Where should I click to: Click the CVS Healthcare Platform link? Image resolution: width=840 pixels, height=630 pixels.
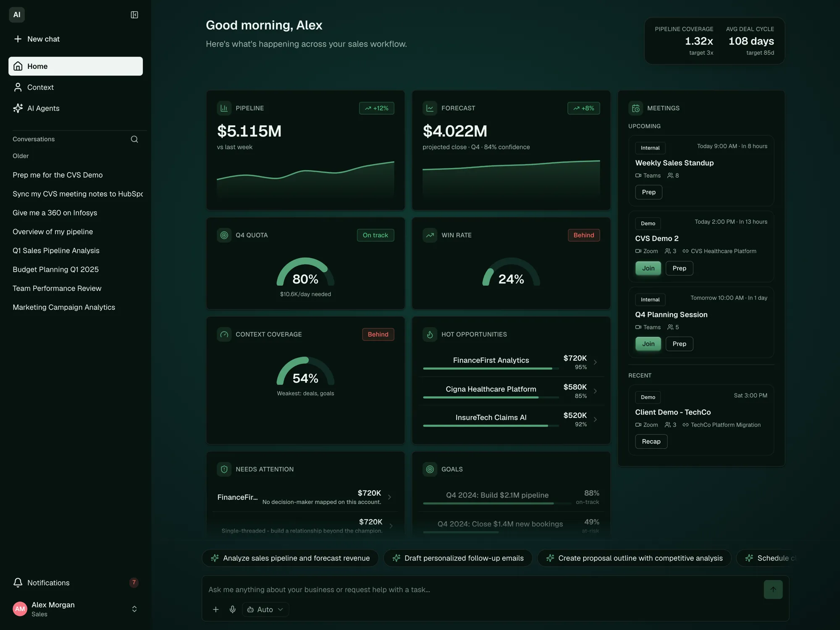tap(719, 251)
